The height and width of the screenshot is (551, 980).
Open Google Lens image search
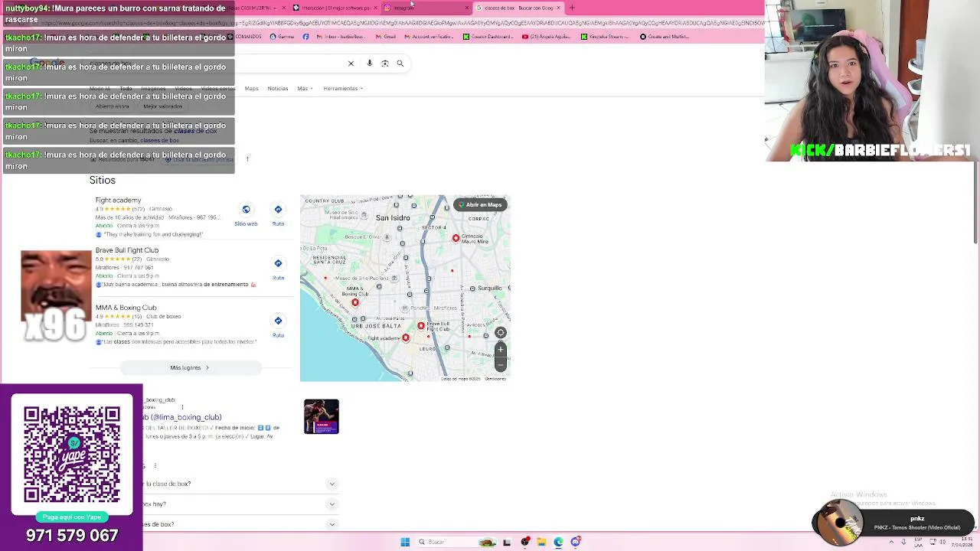(x=384, y=64)
